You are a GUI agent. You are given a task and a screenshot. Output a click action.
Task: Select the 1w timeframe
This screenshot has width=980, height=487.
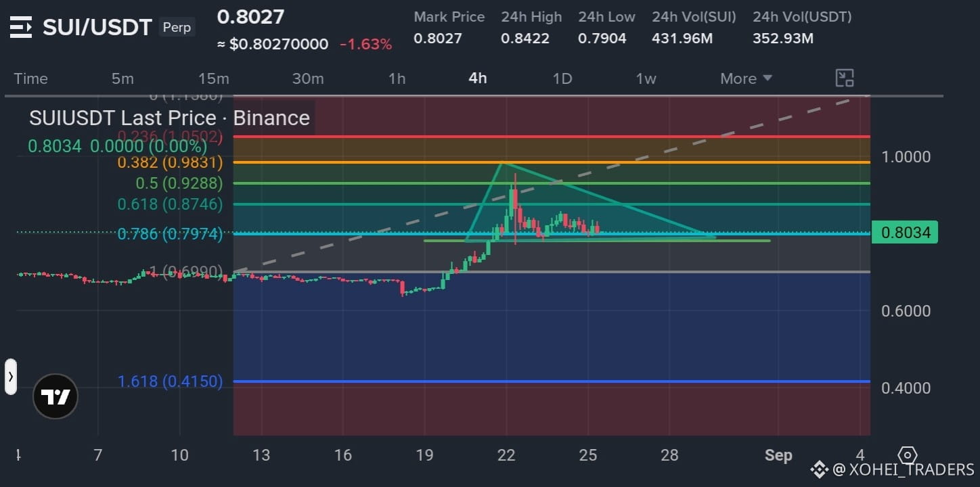646,78
